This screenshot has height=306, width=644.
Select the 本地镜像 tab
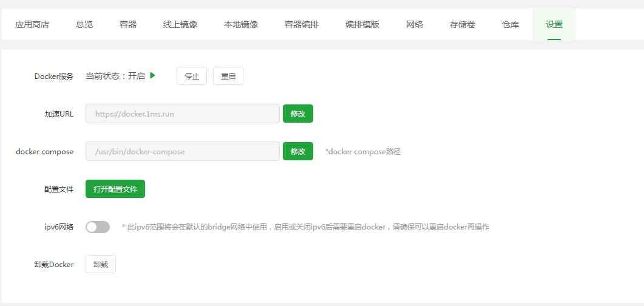[241, 25]
